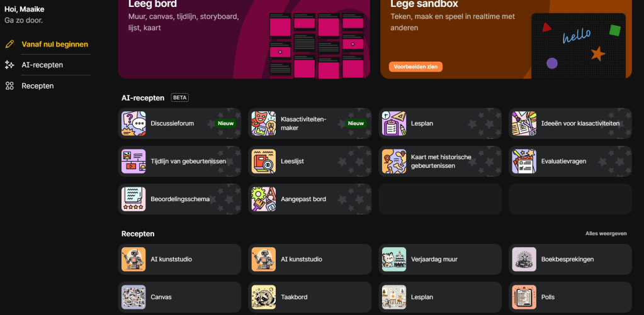Open the Discussieforum AI recipe icon
The width and height of the screenshot is (644, 315).
pyautogui.click(x=133, y=123)
